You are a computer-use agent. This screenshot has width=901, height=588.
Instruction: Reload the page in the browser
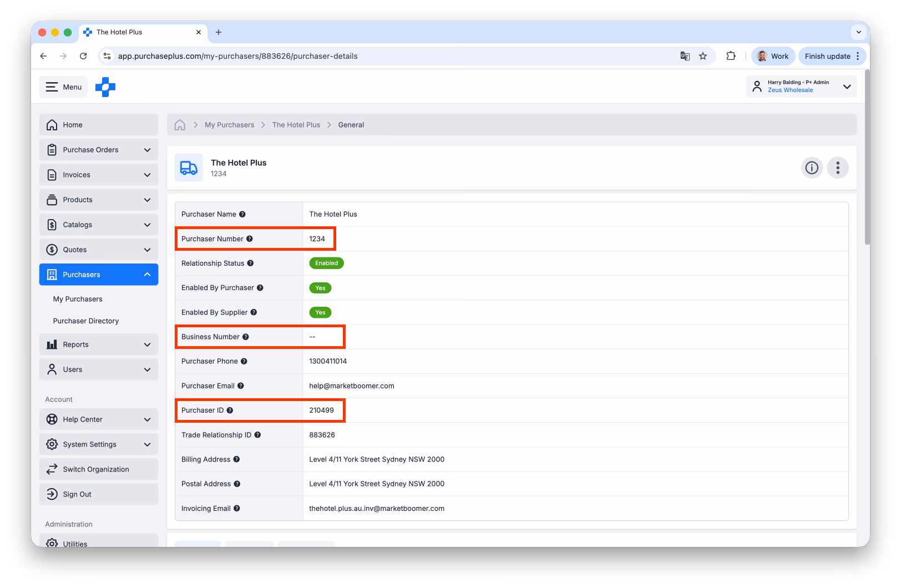[83, 56]
